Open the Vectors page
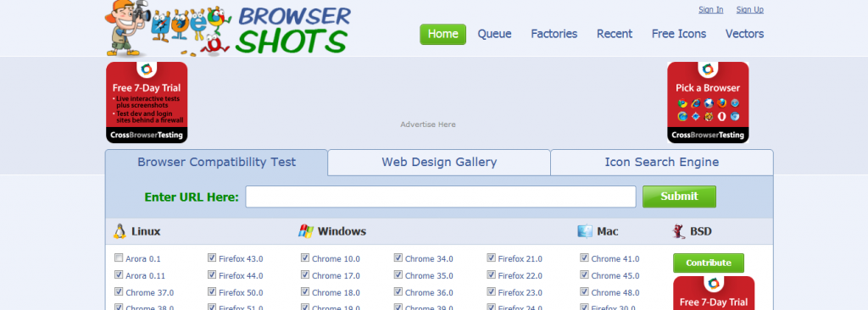868x310 pixels. (744, 34)
